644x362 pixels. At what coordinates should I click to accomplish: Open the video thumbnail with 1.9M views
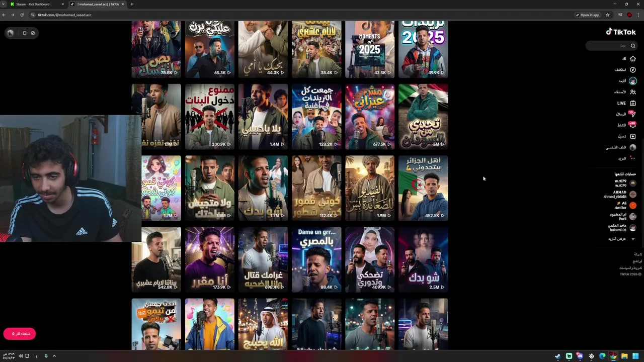pos(370,188)
